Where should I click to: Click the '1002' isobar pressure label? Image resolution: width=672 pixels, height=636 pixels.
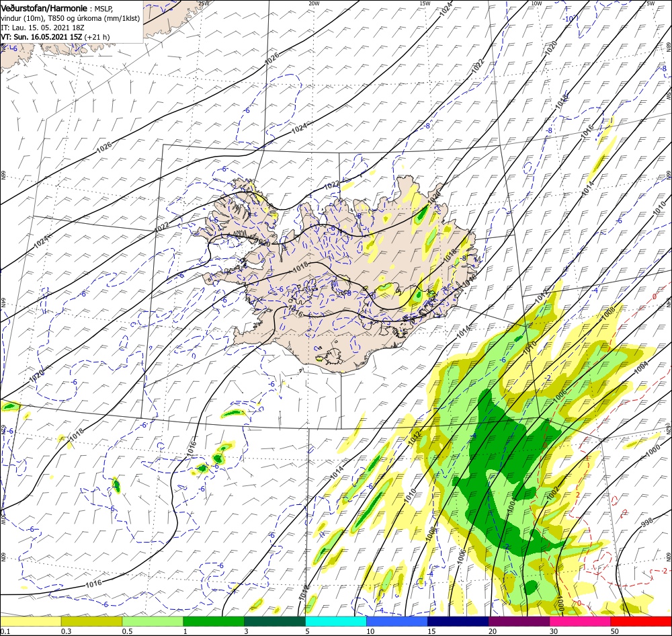[x=554, y=492]
